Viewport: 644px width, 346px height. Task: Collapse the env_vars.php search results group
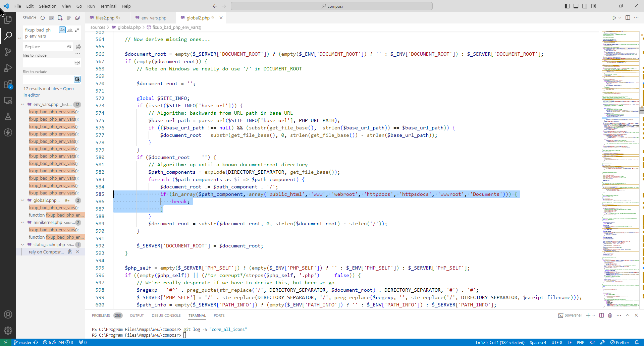(22, 105)
